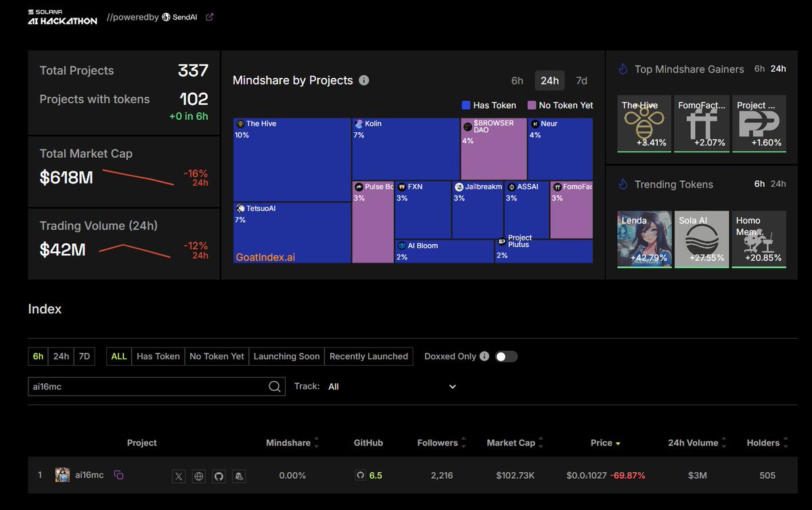The image size is (812, 510).
Task: Click the Pulse Bot icon in the treemap
Action: tap(358, 187)
